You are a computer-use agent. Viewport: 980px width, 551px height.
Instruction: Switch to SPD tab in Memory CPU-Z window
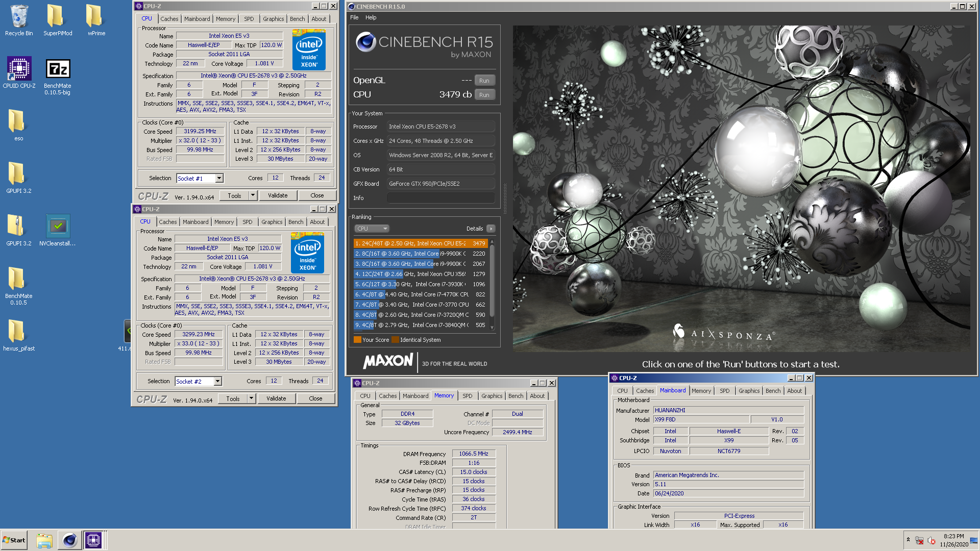pos(468,396)
